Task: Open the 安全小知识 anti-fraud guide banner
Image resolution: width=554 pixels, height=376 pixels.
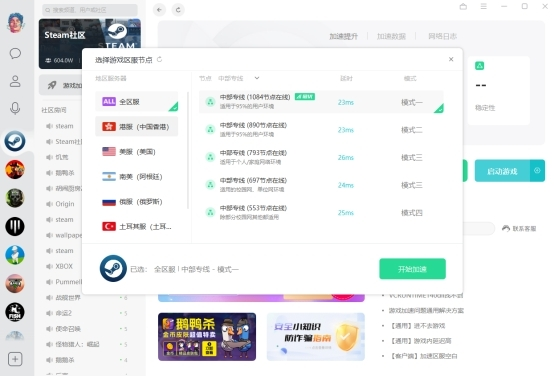Action: tap(316, 336)
